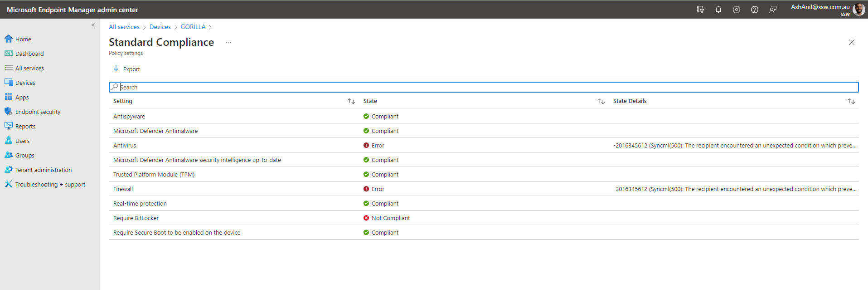Open the notifications bell icon
The width and height of the screenshot is (868, 290).
718,10
